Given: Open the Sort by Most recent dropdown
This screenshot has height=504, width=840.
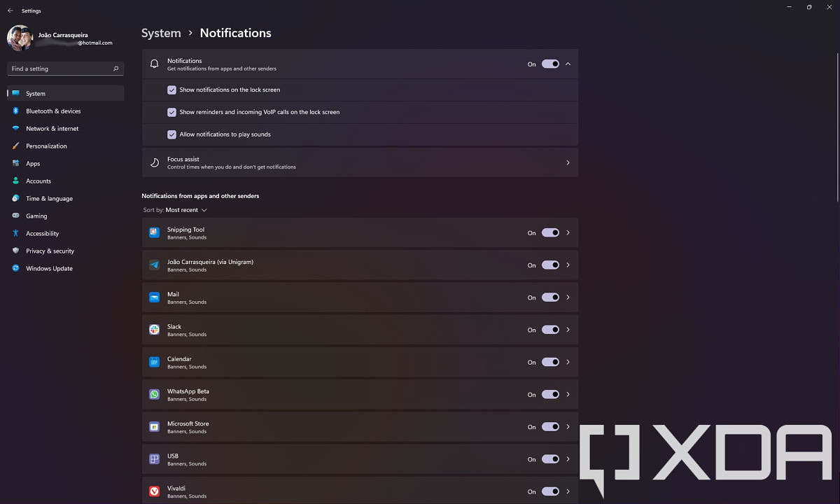Looking at the screenshot, I should pyautogui.click(x=185, y=210).
